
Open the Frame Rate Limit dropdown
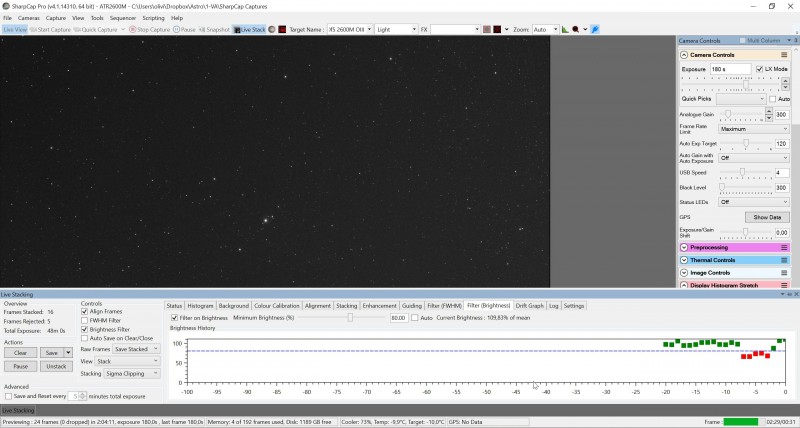pos(754,129)
